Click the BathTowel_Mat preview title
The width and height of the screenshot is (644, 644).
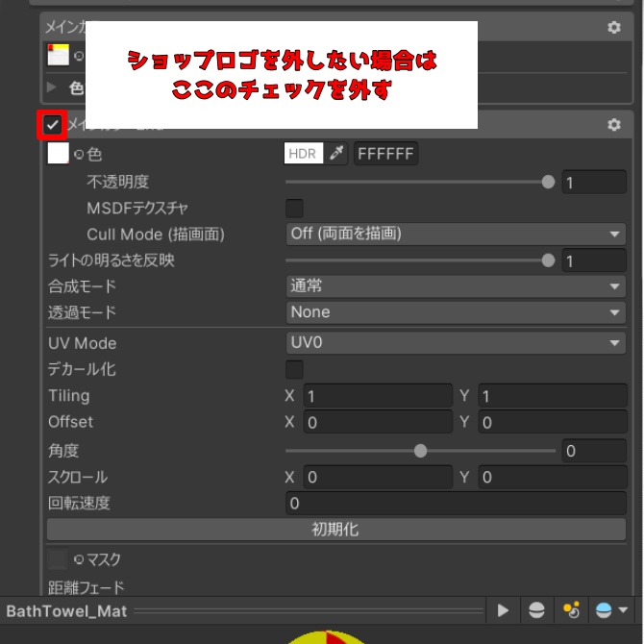pyautogui.click(x=66, y=611)
